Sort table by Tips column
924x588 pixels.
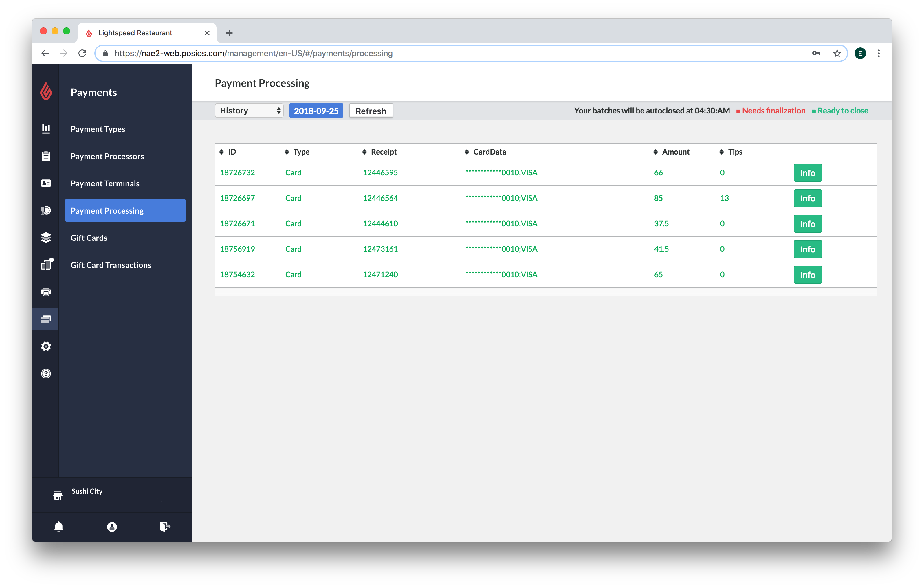(x=731, y=152)
